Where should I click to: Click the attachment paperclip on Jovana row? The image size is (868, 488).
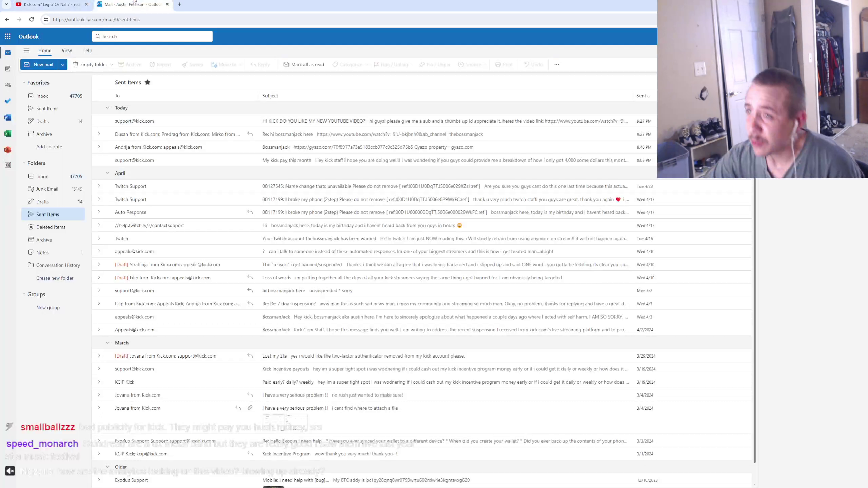pyautogui.click(x=250, y=408)
